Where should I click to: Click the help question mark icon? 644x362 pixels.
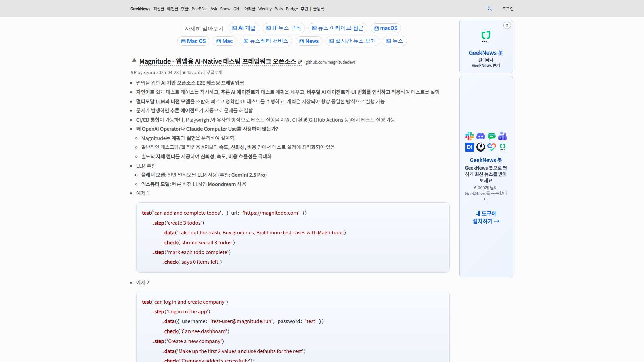[507, 25]
